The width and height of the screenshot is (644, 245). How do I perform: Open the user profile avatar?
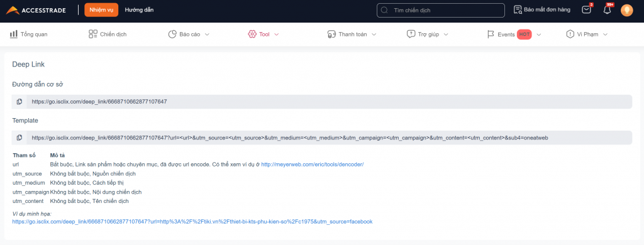(x=627, y=10)
